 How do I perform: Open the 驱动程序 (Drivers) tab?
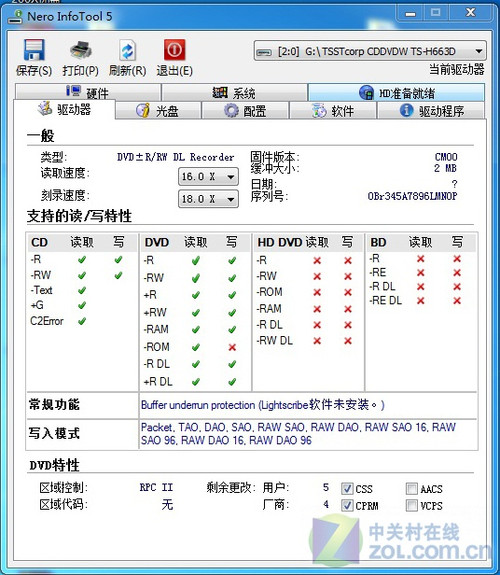(431, 110)
